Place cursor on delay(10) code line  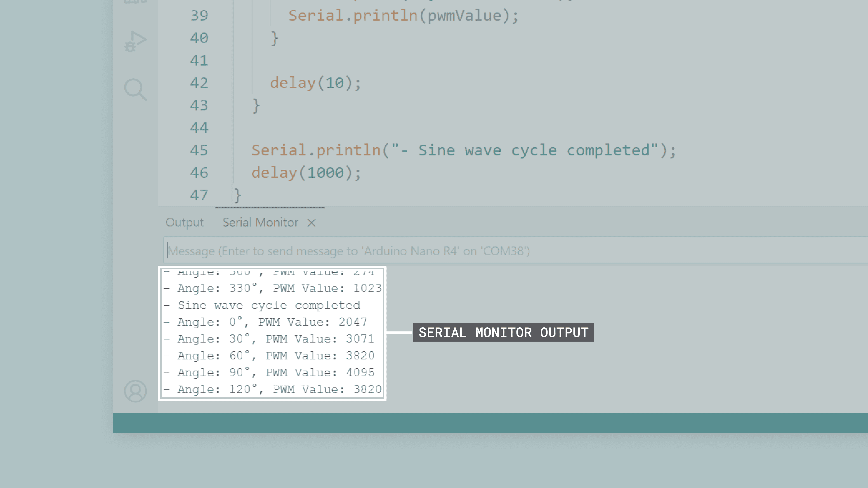315,83
